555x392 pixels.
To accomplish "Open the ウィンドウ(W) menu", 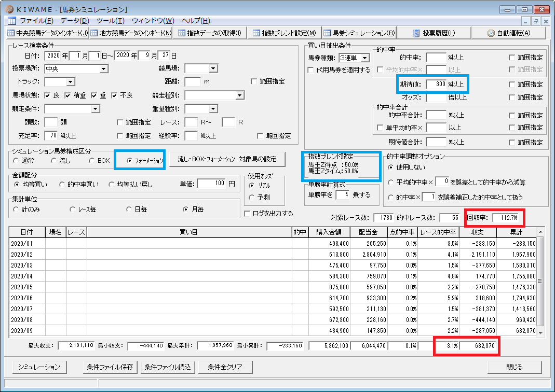I will coord(153,21).
